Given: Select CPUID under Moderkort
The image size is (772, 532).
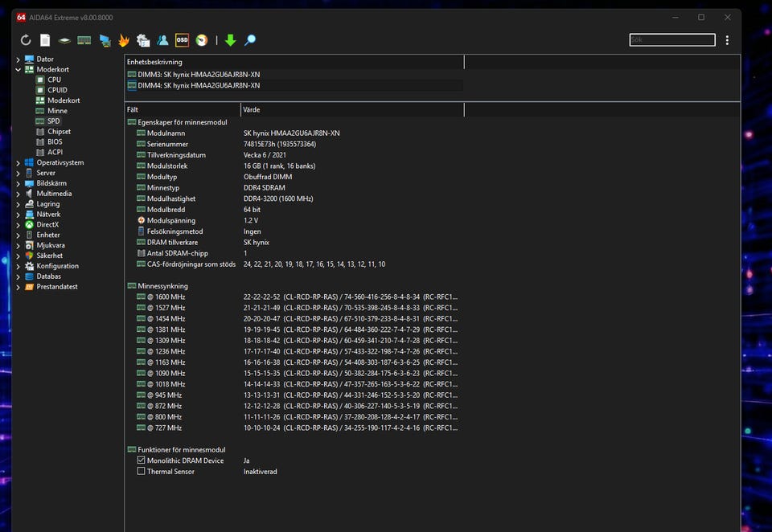Looking at the screenshot, I should [57, 90].
